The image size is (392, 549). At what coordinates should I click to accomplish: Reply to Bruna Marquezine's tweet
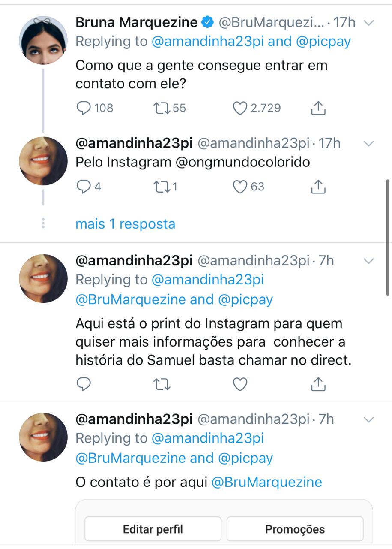[x=84, y=108]
